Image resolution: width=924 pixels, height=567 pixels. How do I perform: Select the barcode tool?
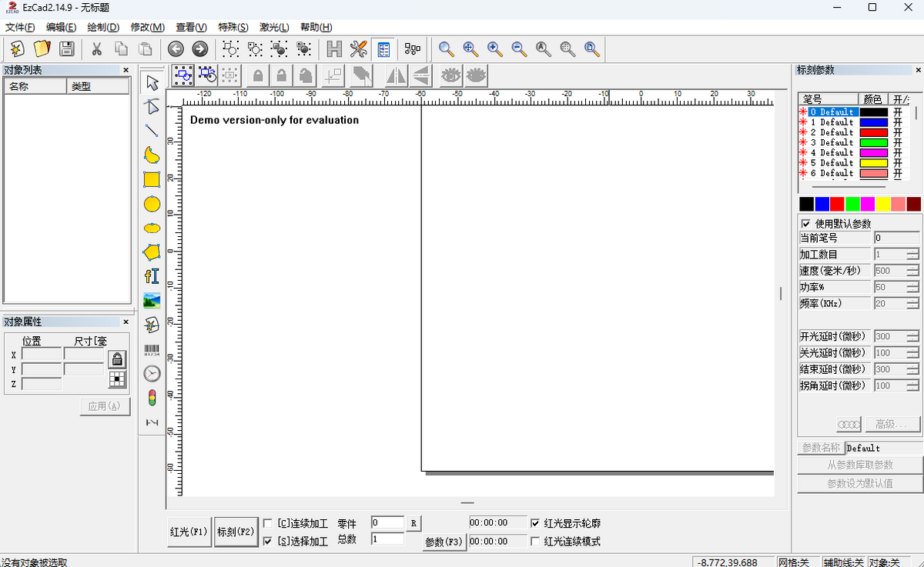[x=152, y=349]
